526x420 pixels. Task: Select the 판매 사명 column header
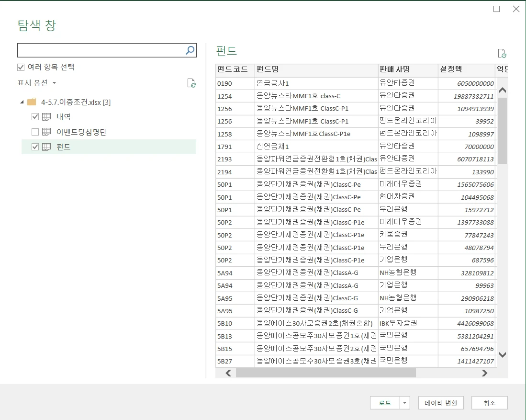tap(407, 70)
